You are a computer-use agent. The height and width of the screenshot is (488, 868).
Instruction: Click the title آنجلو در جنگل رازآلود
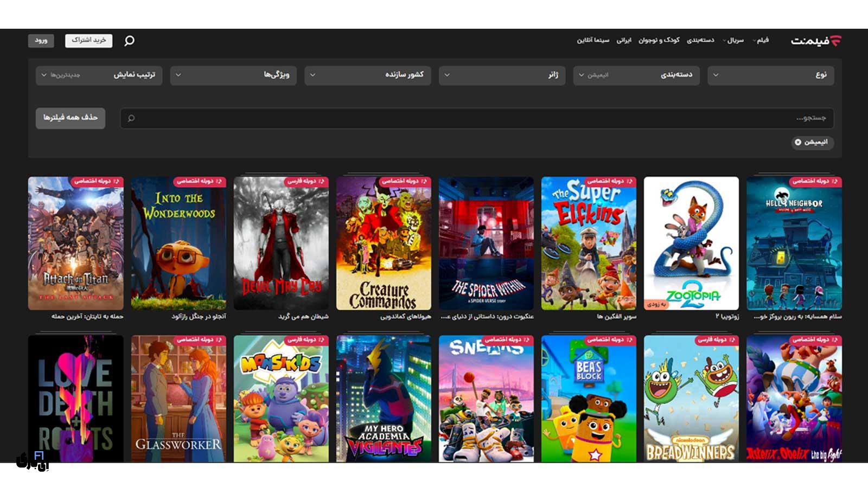click(199, 317)
